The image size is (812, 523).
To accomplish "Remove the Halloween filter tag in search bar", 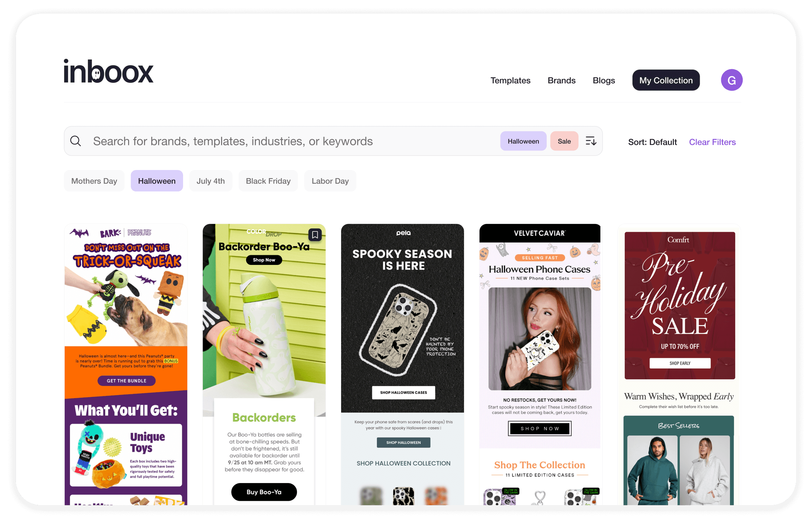I will pyautogui.click(x=523, y=141).
